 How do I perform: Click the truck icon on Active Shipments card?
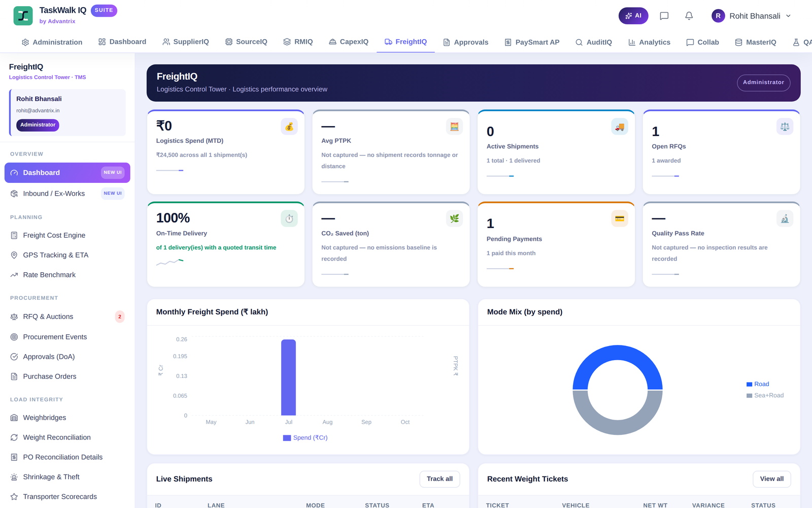[620, 126]
